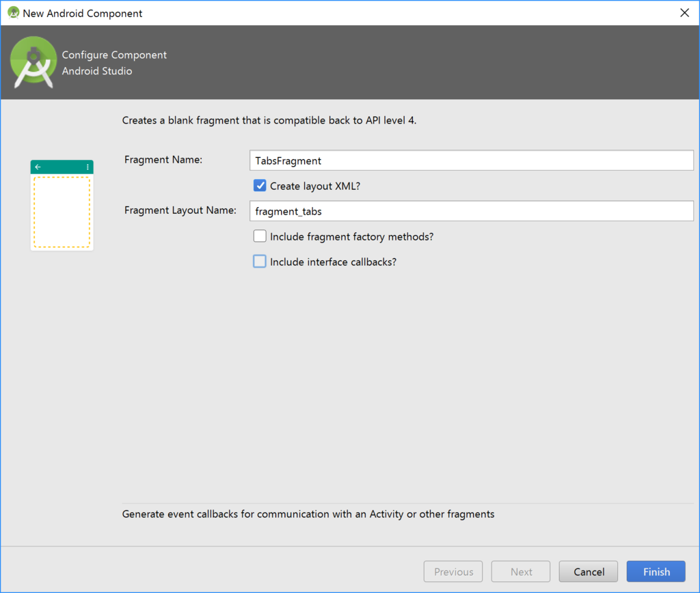The width and height of the screenshot is (700, 593).
Task: Click the disabled Next button
Action: [520, 572]
